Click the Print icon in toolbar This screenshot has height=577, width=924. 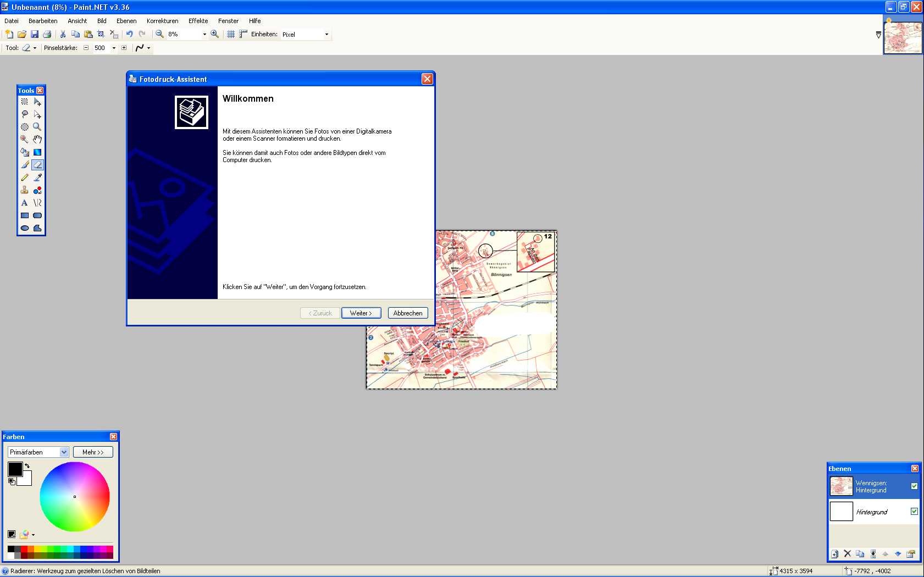[x=47, y=34]
